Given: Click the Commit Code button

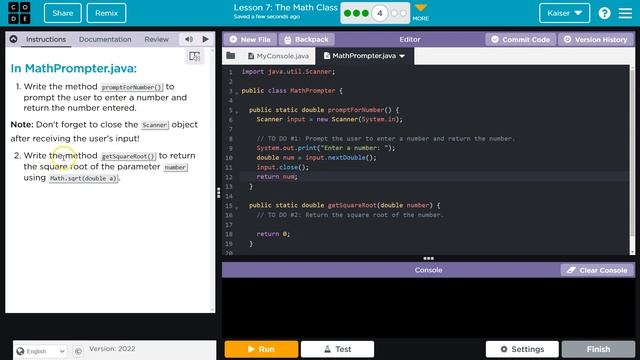Looking at the screenshot, I should [x=520, y=39].
